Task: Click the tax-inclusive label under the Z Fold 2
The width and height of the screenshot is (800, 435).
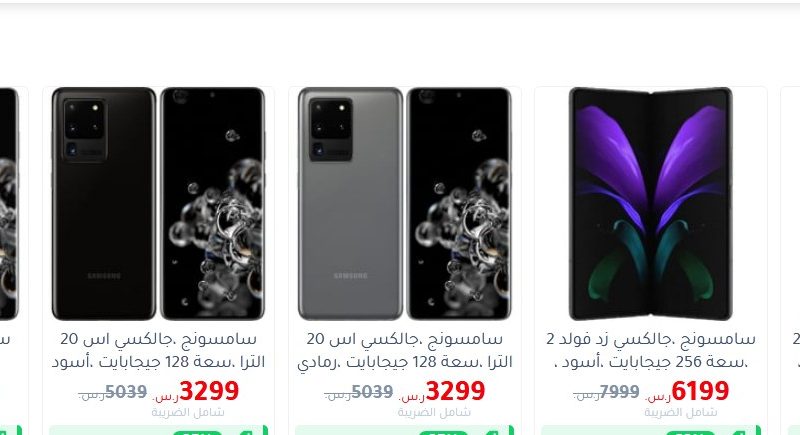Action: [680, 412]
